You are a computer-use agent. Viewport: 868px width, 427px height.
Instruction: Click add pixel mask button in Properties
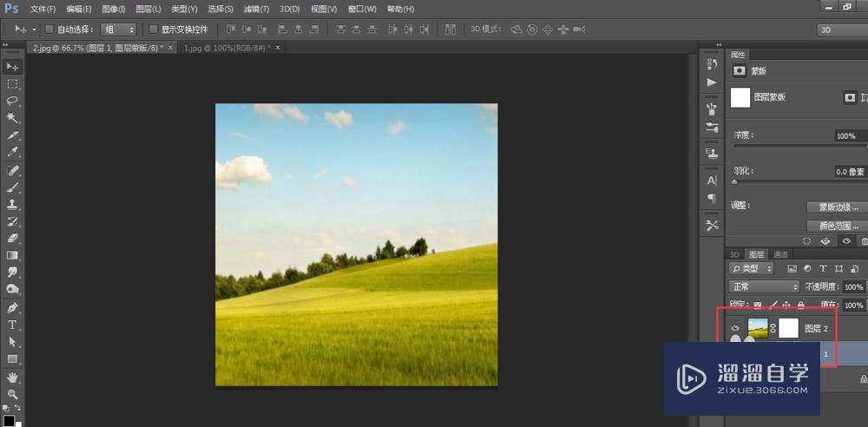coord(849,97)
